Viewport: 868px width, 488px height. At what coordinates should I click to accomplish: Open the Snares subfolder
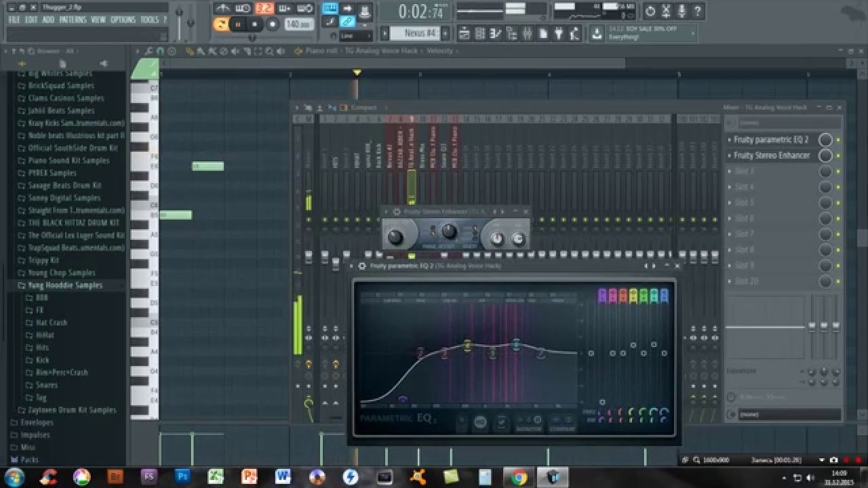(x=46, y=385)
